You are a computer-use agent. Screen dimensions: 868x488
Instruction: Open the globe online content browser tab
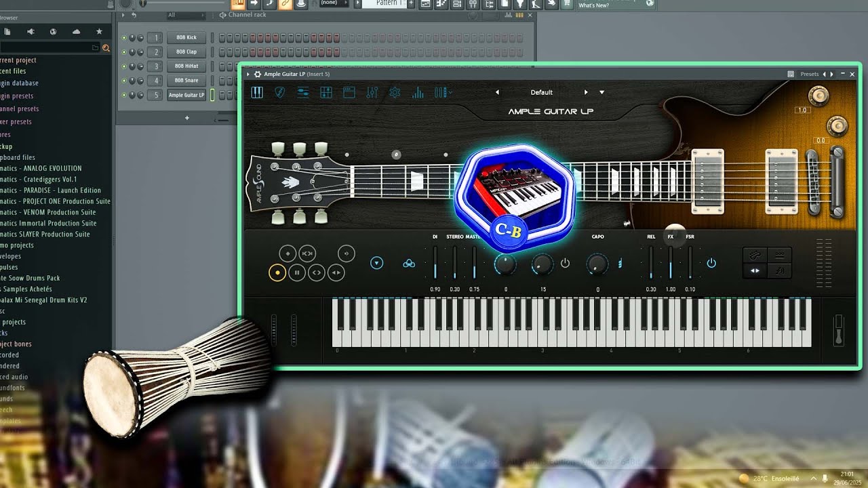pyautogui.click(x=53, y=32)
